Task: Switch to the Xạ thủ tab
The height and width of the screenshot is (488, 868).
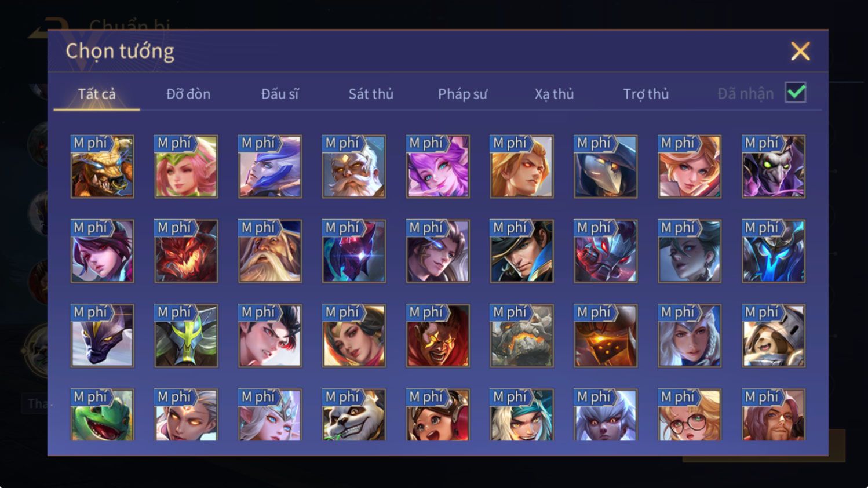Action: click(x=554, y=94)
